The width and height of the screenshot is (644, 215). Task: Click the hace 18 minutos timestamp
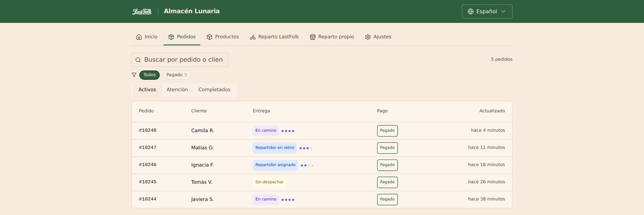(486, 164)
